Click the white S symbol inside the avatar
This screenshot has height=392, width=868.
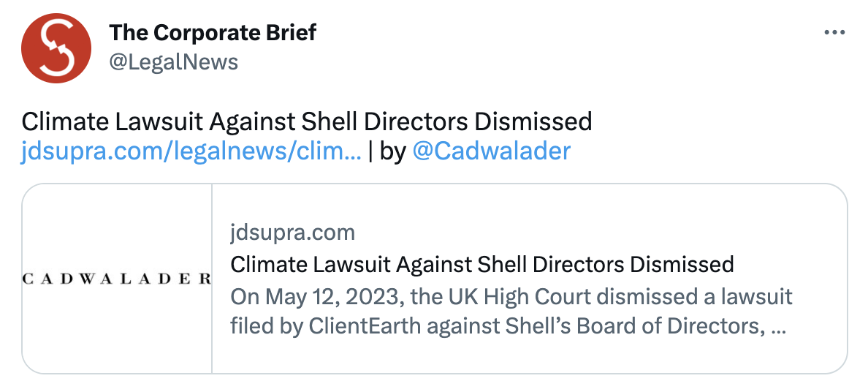pyautogui.click(x=56, y=48)
